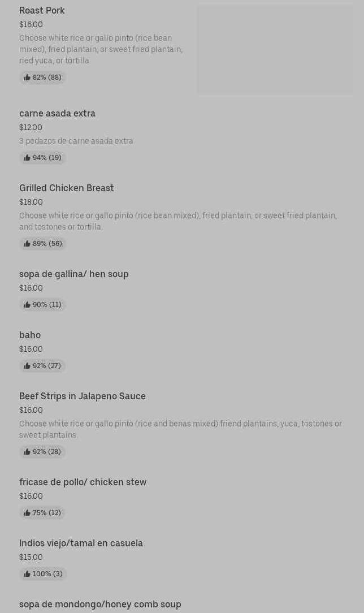Click thumbs-up icon under carne asada extra
This screenshot has width=364, height=613.
click(x=27, y=158)
